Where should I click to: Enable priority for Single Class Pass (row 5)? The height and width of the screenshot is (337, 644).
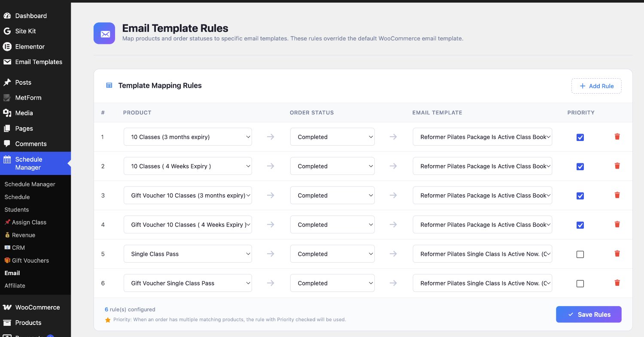580,254
